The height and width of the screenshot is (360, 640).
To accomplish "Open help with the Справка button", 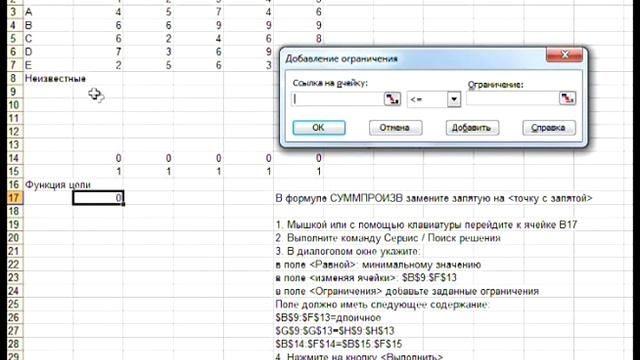I will click(x=549, y=128).
